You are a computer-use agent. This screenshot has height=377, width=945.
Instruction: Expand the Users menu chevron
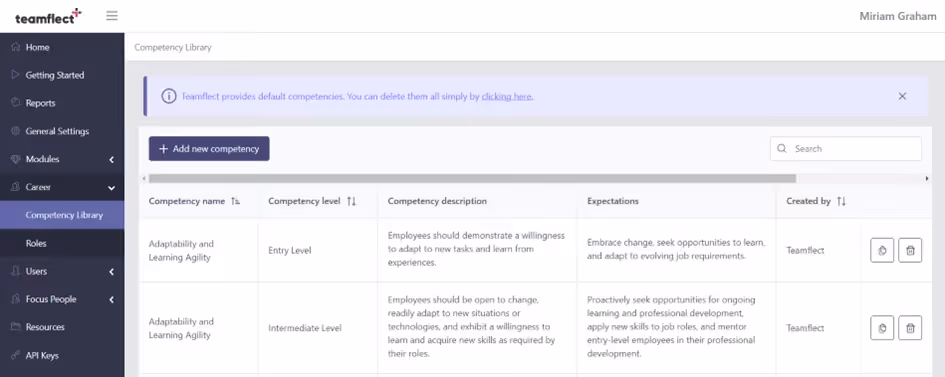pyautogui.click(x=111, y=272)
